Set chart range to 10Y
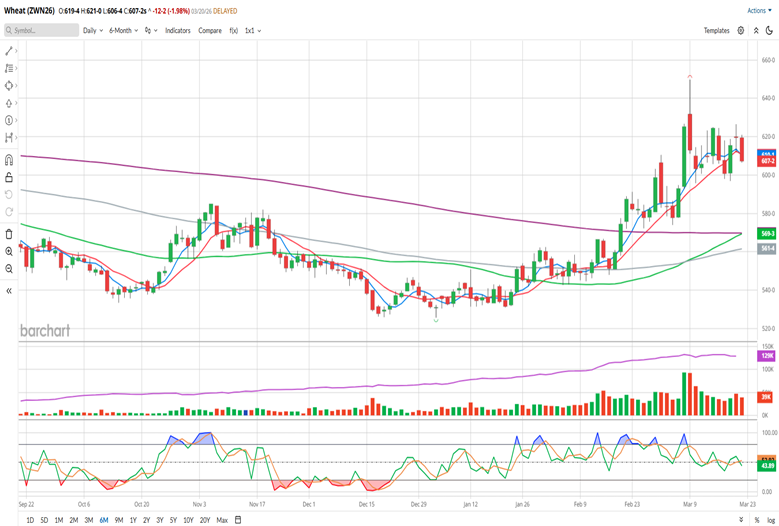 [188, 520]
